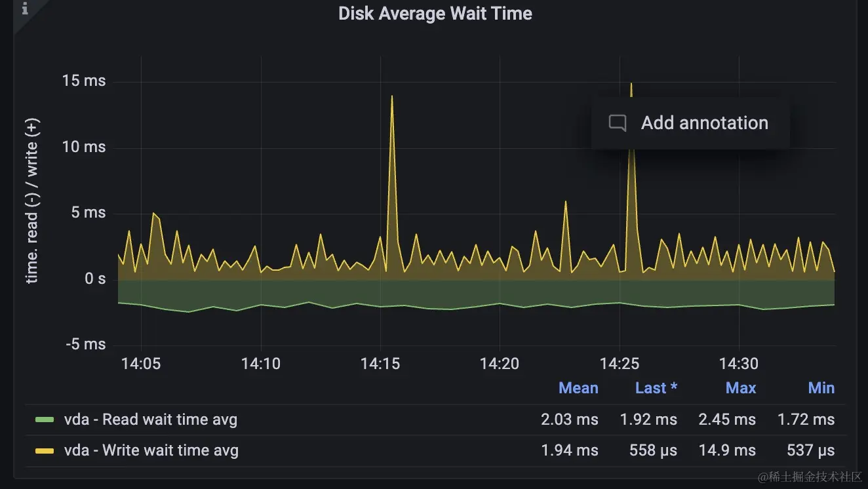Click the 537 µs Min write value
Image resolution: width=868 pixels, height=489 pixels.
click(811, 451)
